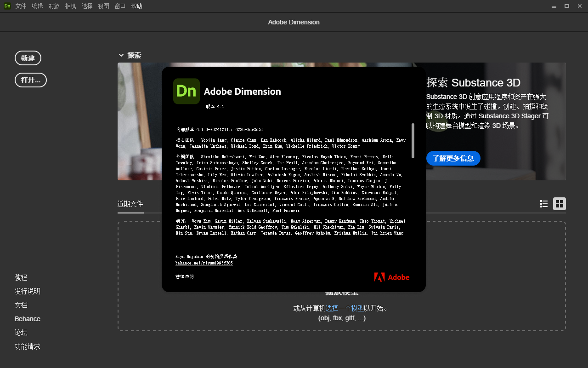Switch to list view of recent files
This screenshot has height=368, width=588.
[543, 203]
